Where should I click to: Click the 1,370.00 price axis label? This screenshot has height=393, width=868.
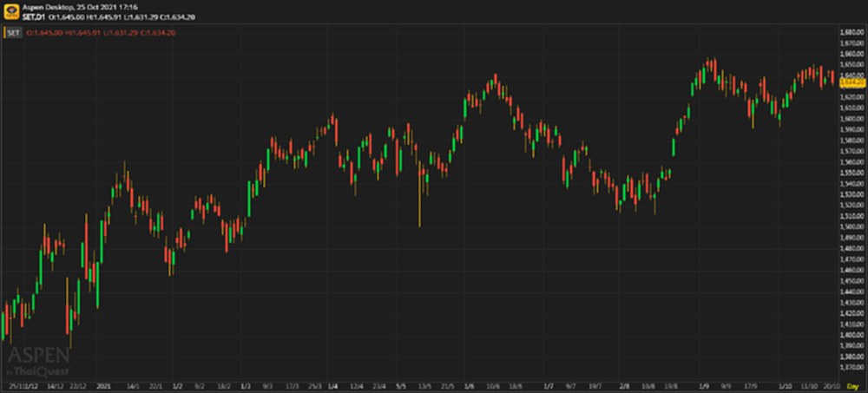tap(852, 367)
